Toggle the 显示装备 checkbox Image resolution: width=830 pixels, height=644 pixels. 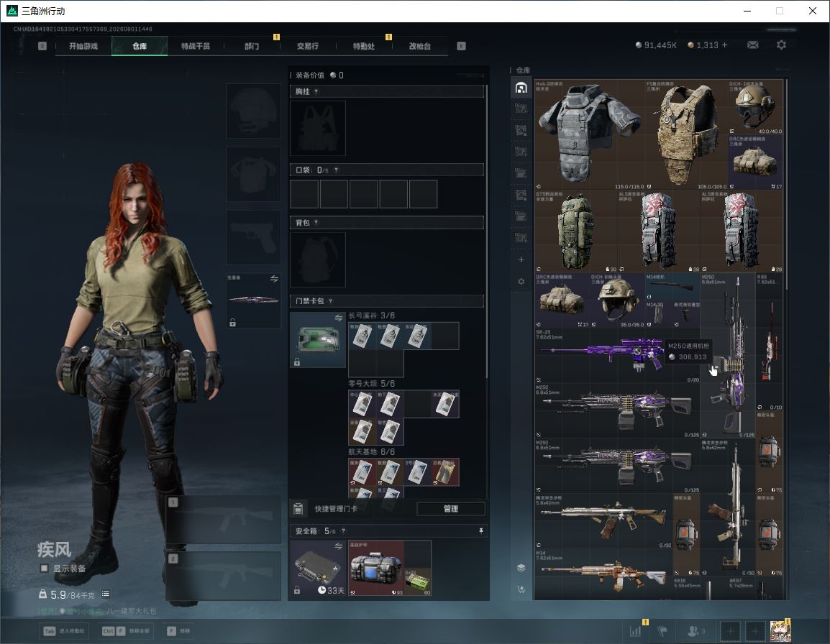point(45,569)
